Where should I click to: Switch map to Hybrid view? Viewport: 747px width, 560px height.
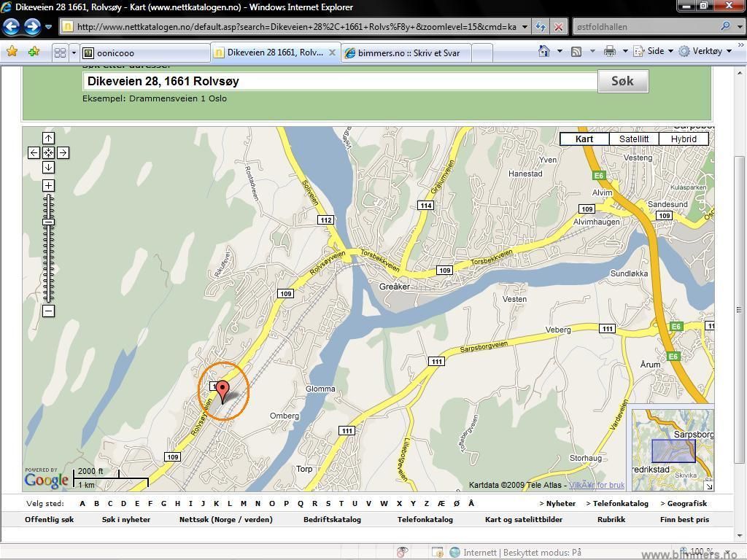point(684,139)
